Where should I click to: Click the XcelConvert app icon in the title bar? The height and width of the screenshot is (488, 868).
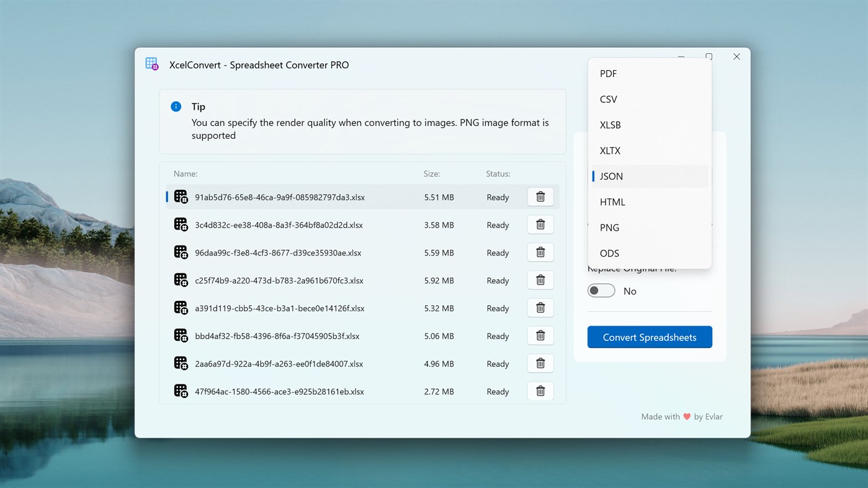coord(151,63)
